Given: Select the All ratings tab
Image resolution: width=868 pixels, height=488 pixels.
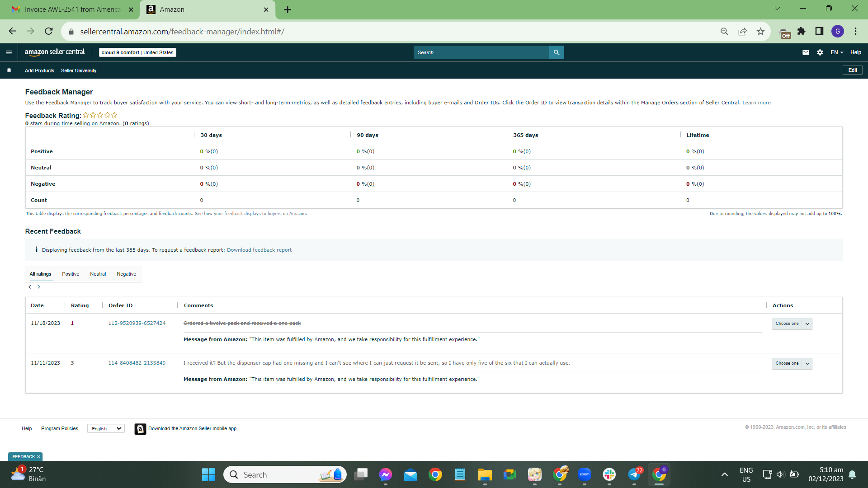Looking at the screenshot, I should click(41, 274).
